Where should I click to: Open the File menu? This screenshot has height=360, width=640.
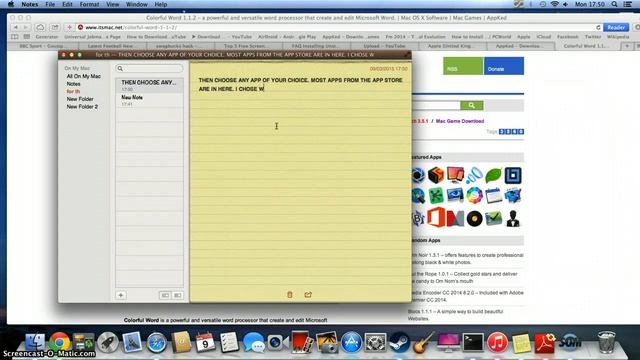(x=50, y=4)
